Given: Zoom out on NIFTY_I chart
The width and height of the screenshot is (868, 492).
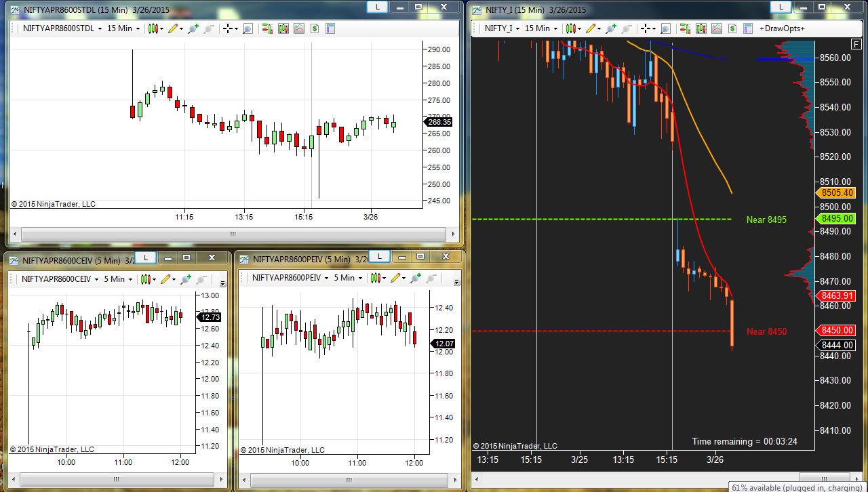Looking at the screenshot, I should (626, 28).
